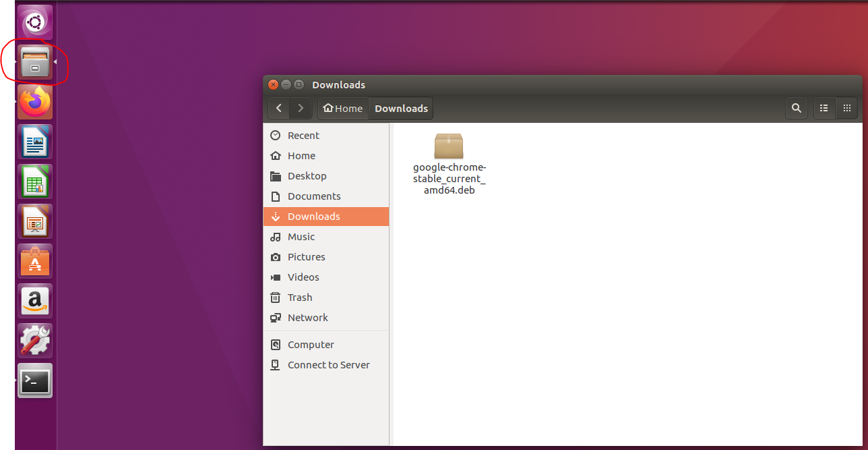Viewport: 868px width, 450px height.
Task: Open the Files manager from the launcher
Action: (35, 63)
